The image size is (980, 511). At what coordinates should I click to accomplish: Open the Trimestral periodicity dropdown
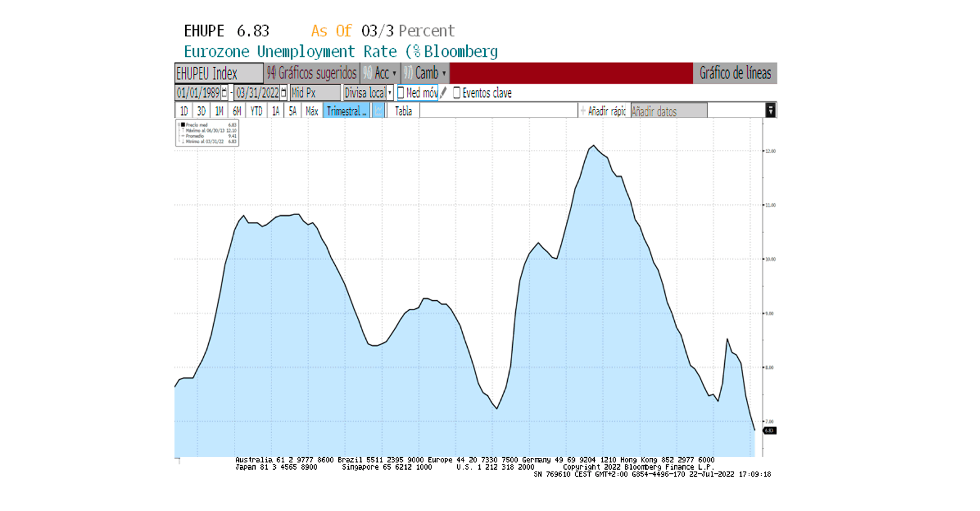pos(347,111)
